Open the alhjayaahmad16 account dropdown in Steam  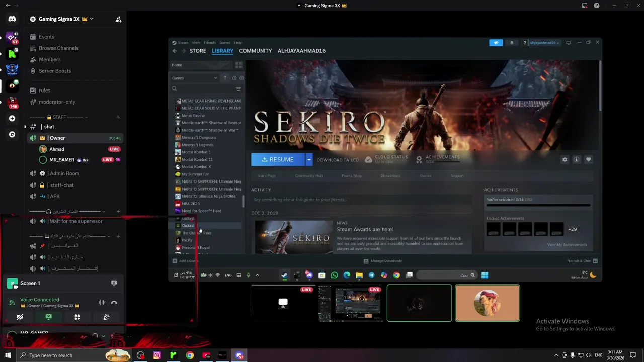coord(544,43)
